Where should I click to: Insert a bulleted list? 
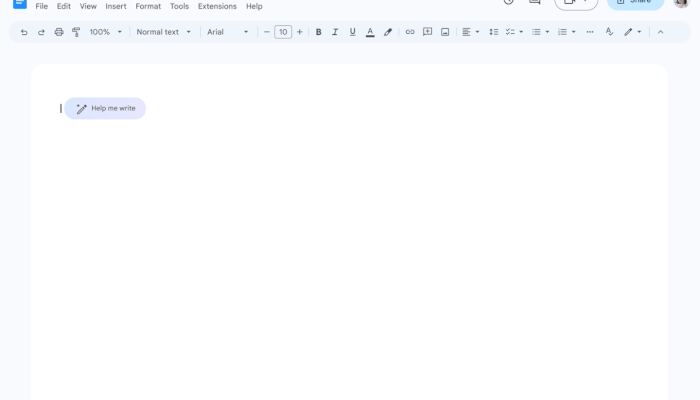pos(536,32)
